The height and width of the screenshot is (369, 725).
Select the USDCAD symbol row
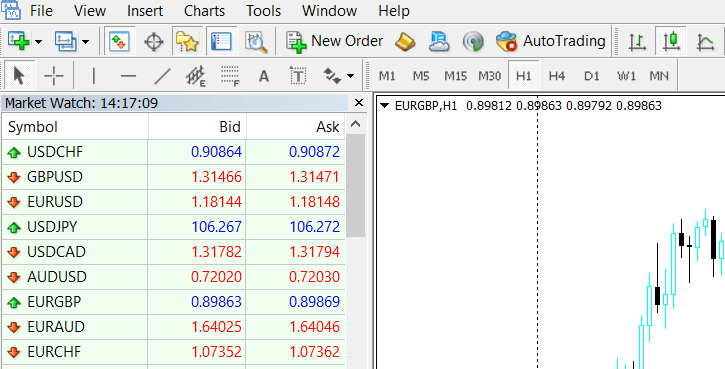click(173, 252)
